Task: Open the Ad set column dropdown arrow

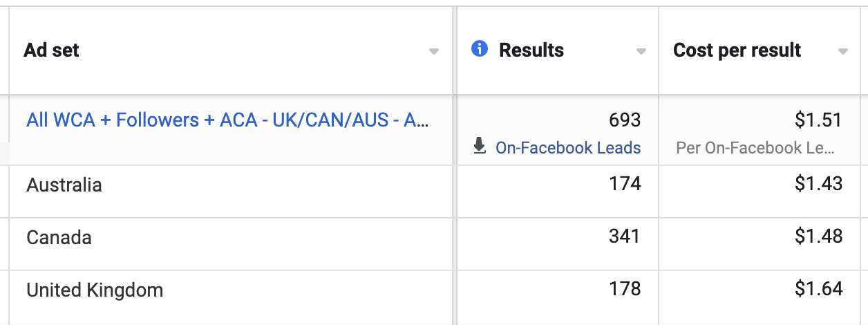Action: 434,52
